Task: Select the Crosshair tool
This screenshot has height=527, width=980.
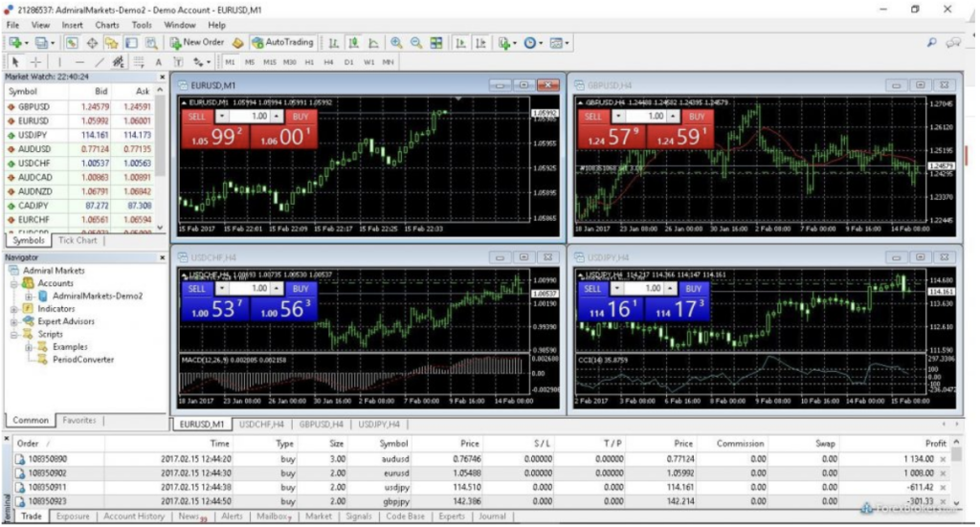Action: (x=36, y=62)
